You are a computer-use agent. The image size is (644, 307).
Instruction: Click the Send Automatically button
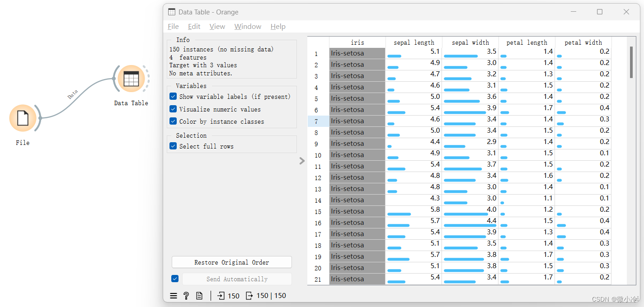[x=237, y=279]
